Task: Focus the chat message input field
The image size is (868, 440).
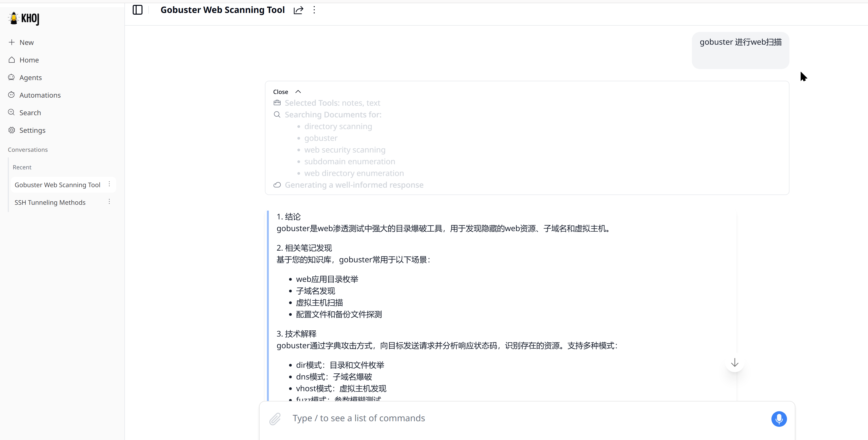Action: pos(527,419)
